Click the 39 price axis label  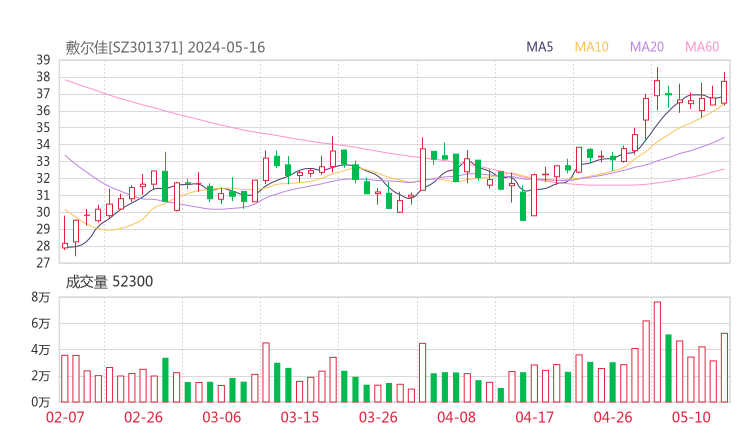43,60
